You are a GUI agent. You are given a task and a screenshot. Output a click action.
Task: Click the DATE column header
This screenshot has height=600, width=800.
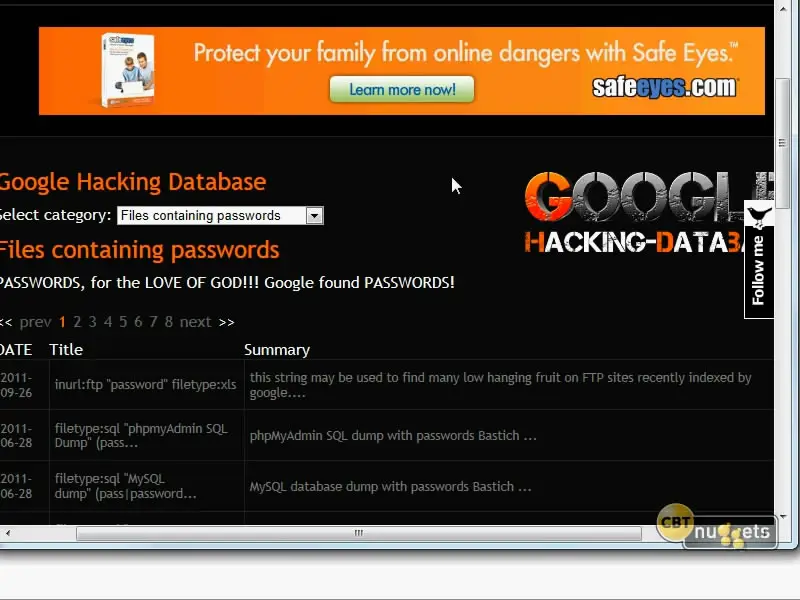(x=16, y=349)
